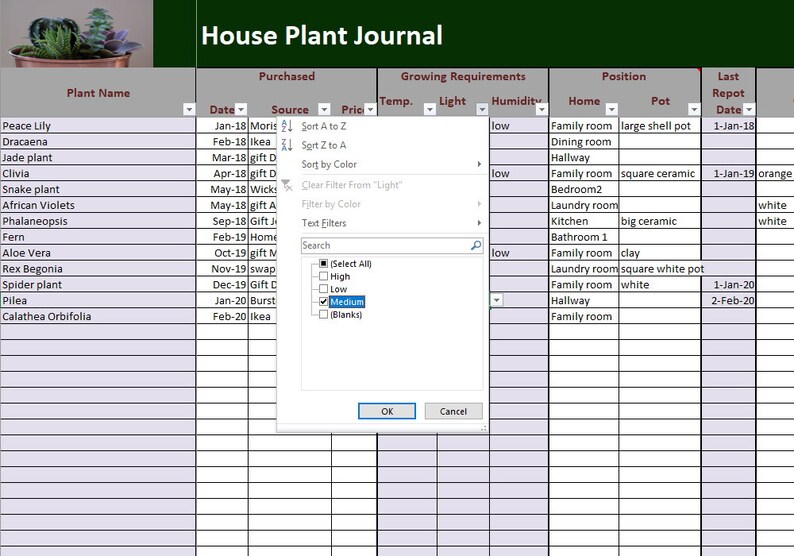Viewport: 794px width, 556px height.
Task: Click the filter Search input field
Action: click(x=386, y=246)
